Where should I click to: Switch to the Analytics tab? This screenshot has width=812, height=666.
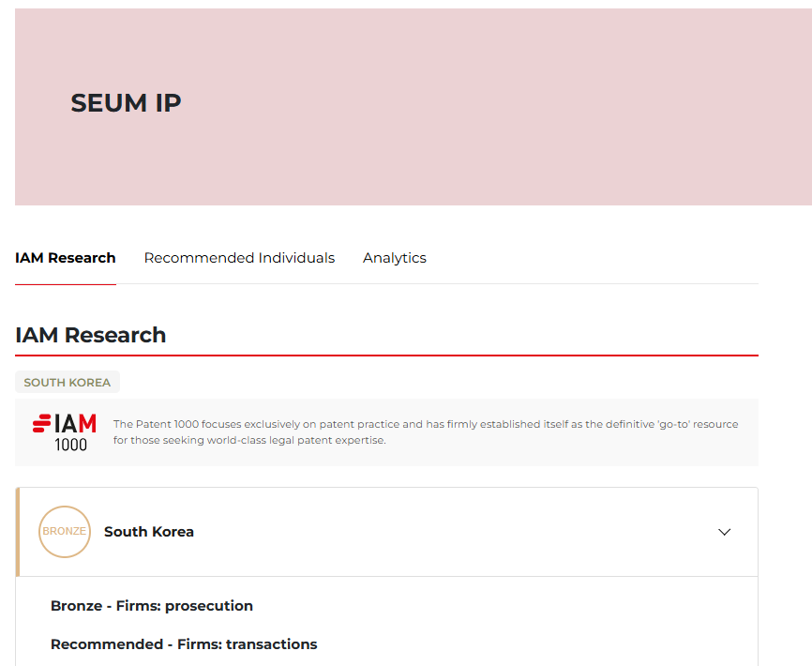pos(394,258)
